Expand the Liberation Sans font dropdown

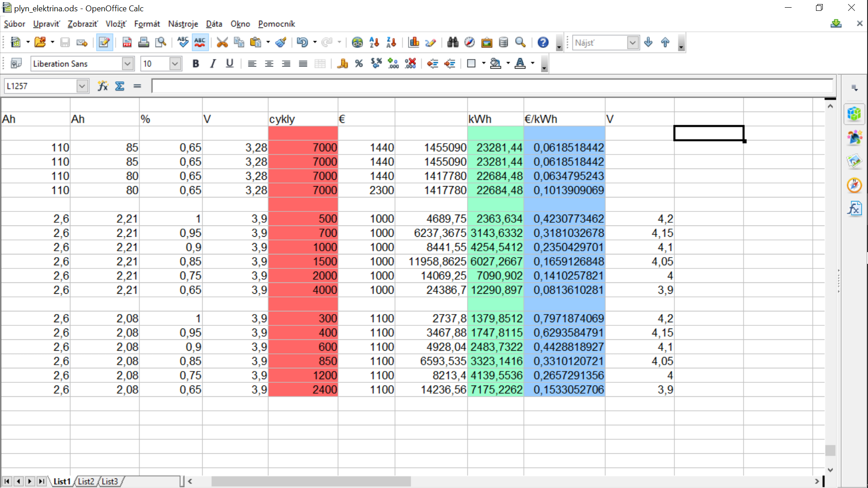pos(127,64)
